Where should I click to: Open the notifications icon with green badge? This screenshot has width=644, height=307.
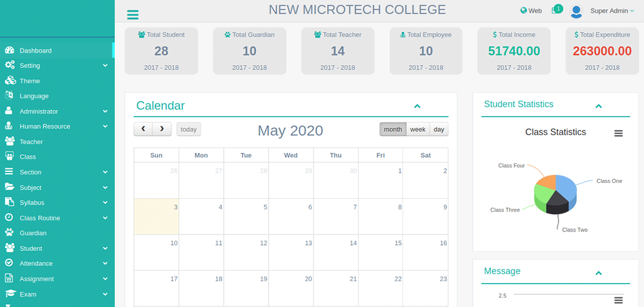(x=556, y=10)
